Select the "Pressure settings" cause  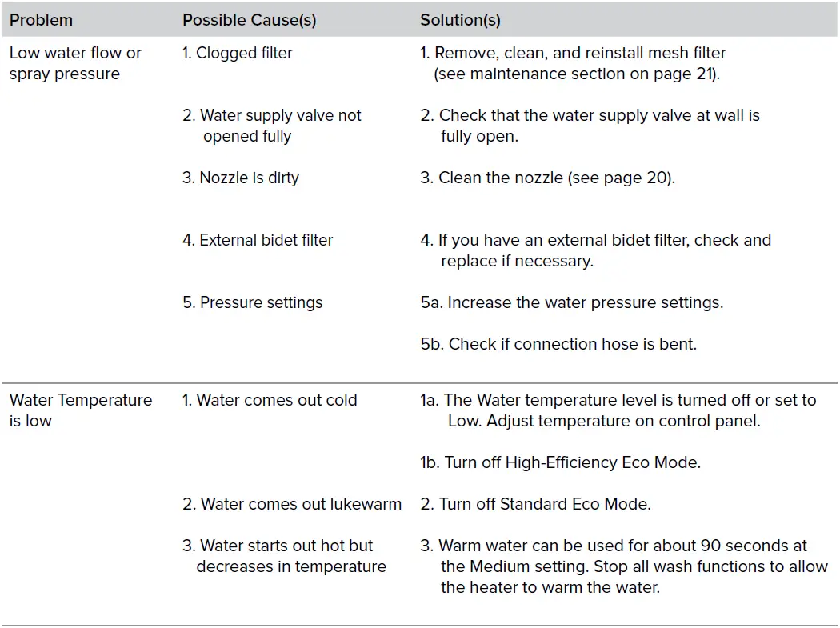tap(253, 302)
